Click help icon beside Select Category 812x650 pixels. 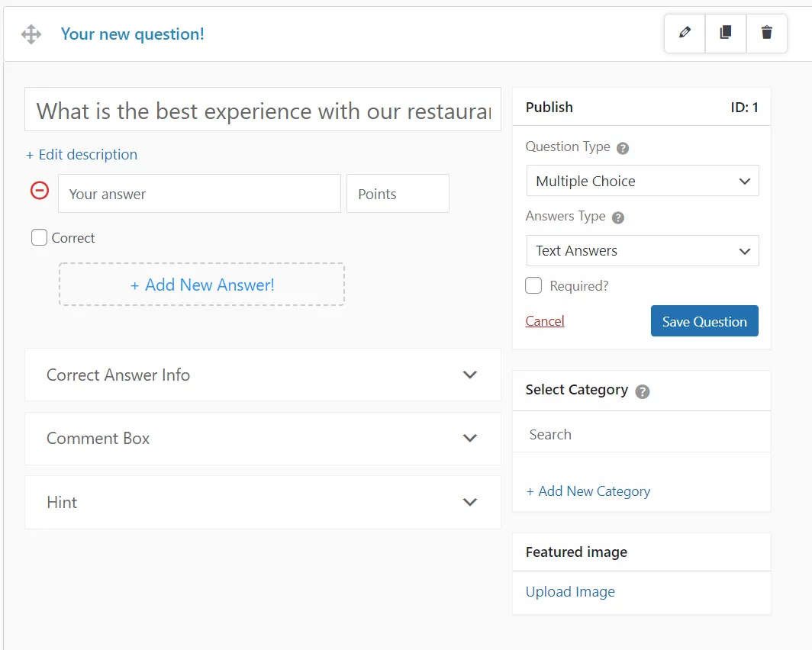click(643, 391)
